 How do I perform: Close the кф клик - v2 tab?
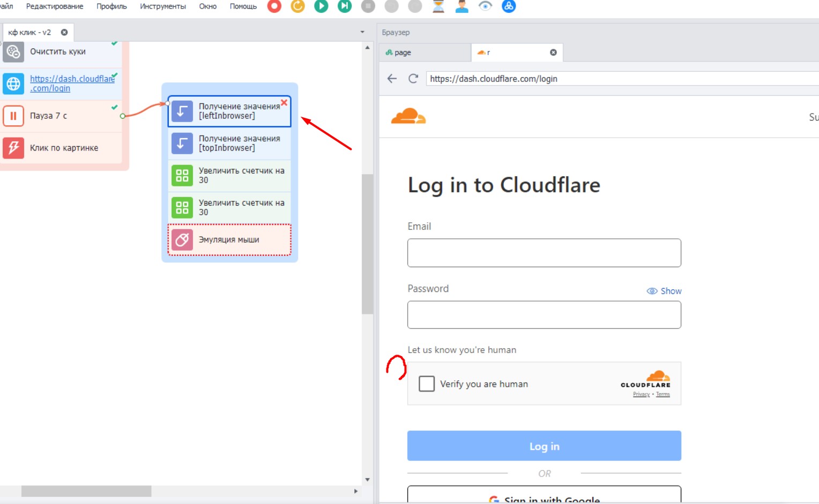tap(64, 32)
